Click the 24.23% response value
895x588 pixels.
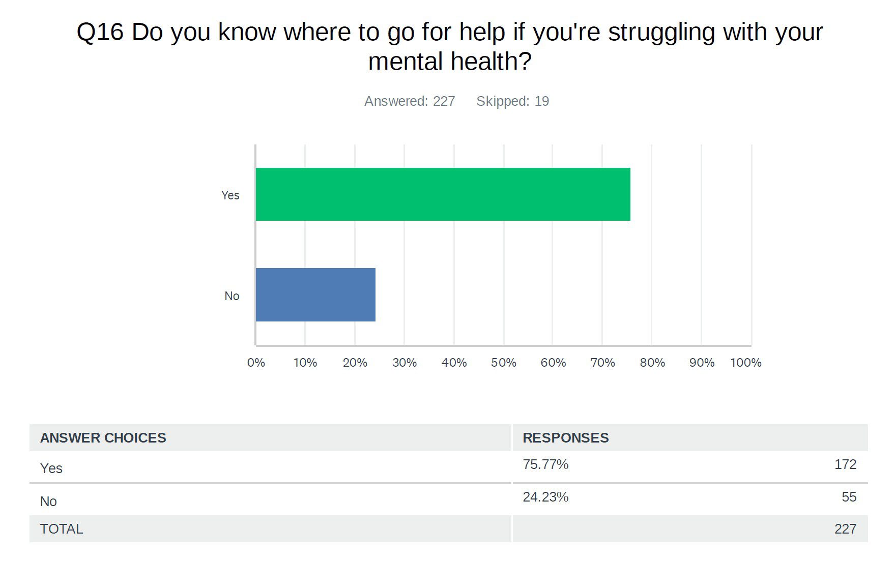(545, 497)
